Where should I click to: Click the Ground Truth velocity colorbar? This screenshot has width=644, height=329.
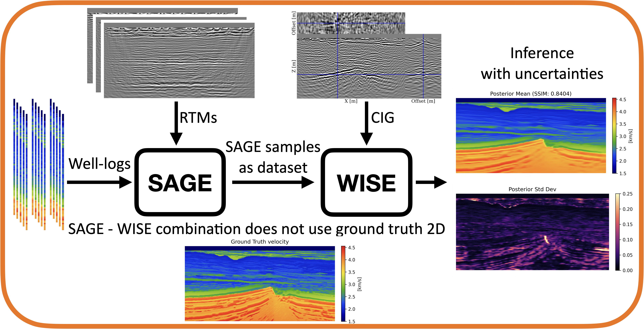click(x=343, y=284)
